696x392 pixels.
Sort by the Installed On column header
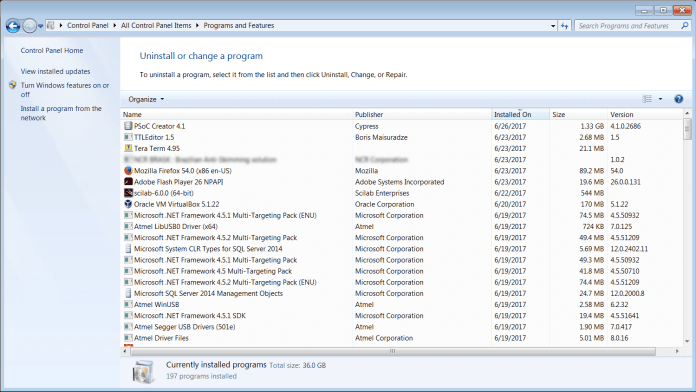tap(521, 115)
